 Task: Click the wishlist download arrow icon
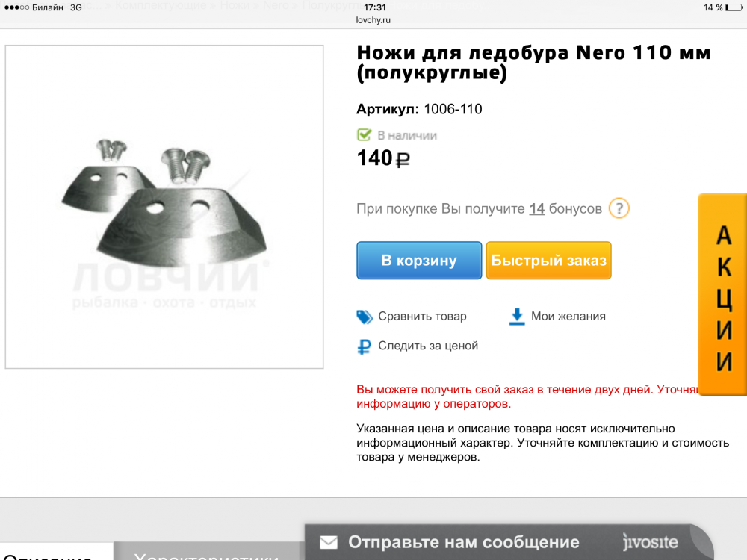[517, 317]
